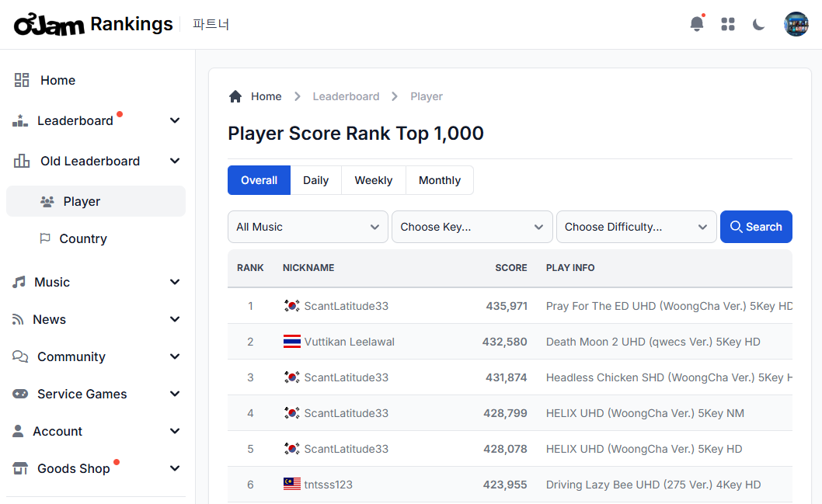Toggle dark mode with moon icon
This screenshot has height=504, width=822.
coord(759,24)
